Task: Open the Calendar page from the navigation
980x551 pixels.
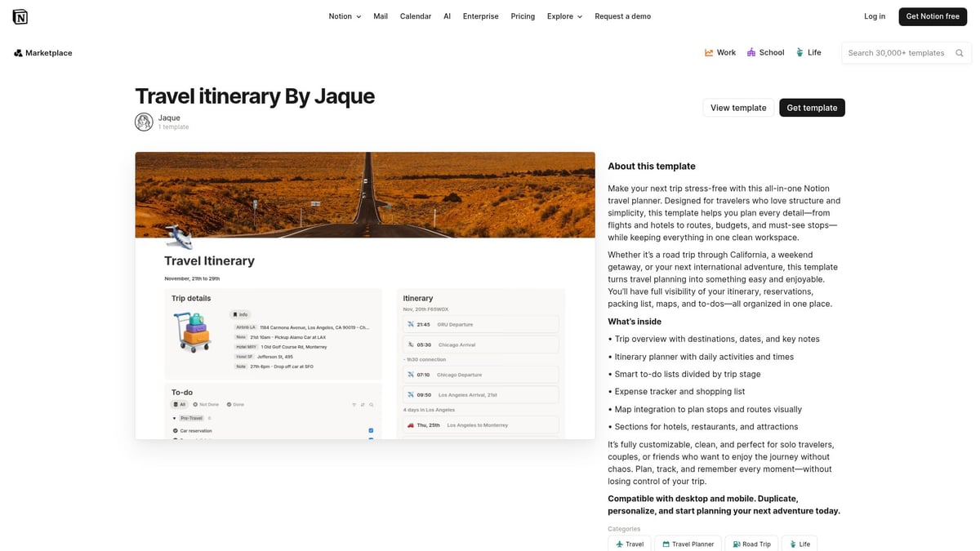Action: tap(416, 16)
